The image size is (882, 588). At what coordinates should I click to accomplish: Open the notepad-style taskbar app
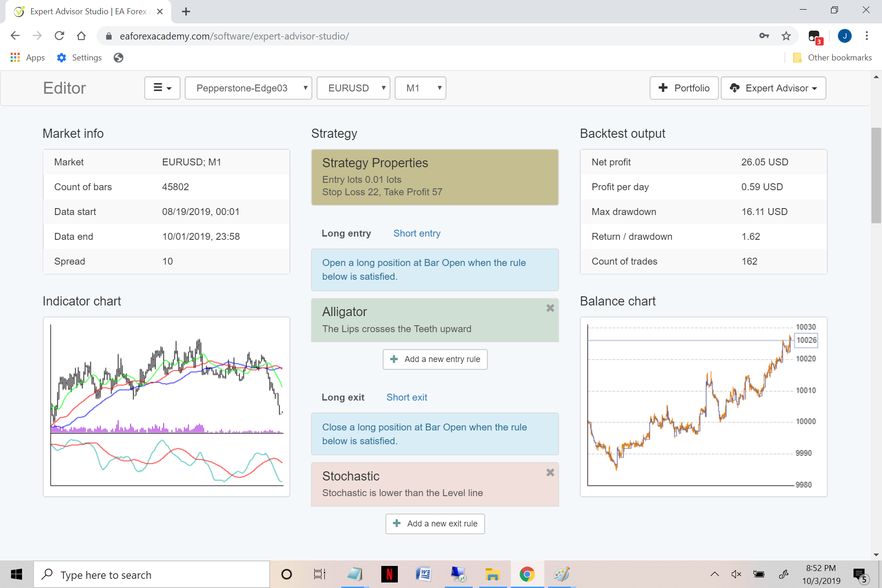click(x=355, y=574)
